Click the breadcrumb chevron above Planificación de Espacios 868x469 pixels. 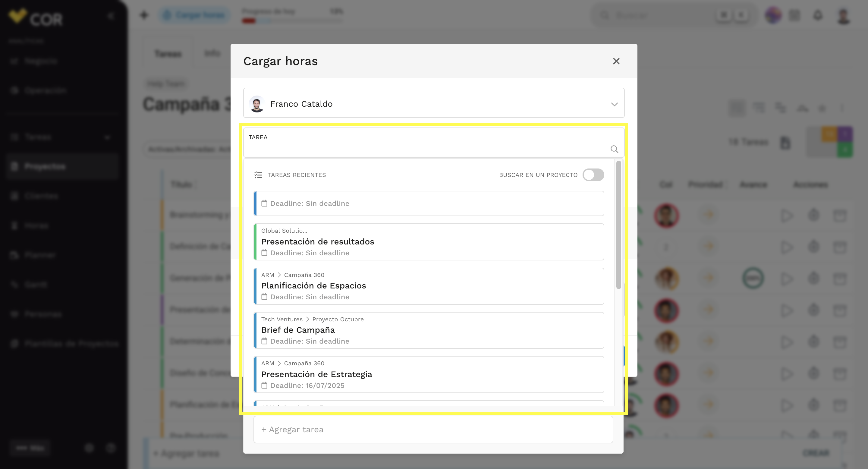tap(279, 275)
